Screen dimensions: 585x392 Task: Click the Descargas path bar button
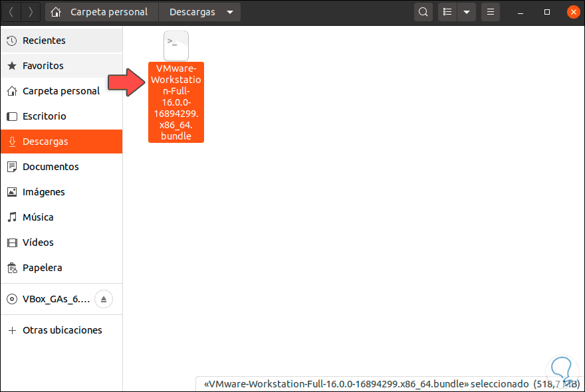tap(192, 13)
